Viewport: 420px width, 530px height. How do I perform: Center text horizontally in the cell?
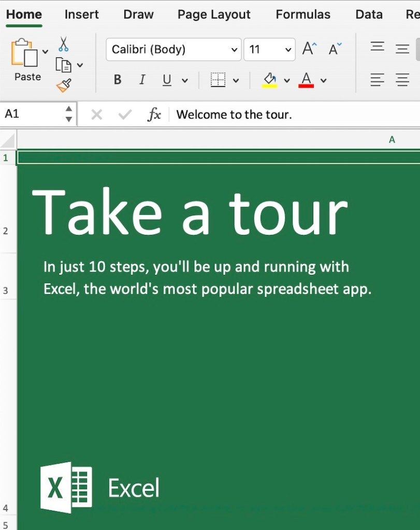pos(402,80)
